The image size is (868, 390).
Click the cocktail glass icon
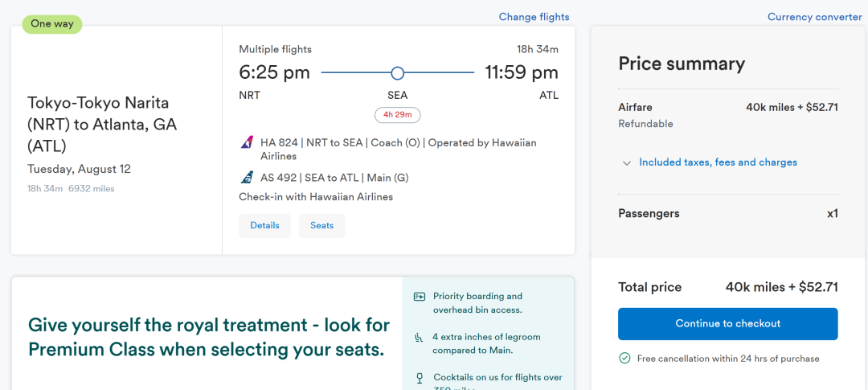coord(420,379)
